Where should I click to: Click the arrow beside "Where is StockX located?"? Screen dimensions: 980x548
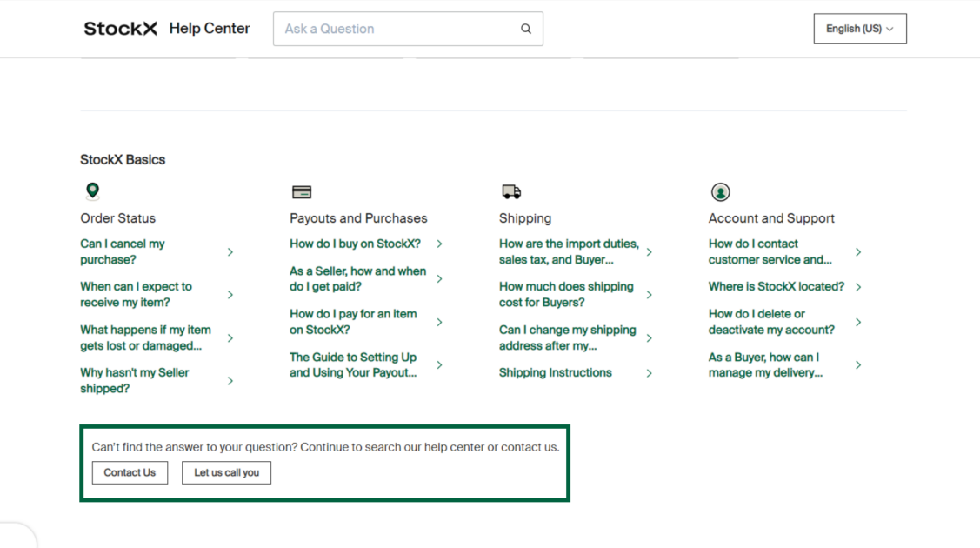coord(858,287)
